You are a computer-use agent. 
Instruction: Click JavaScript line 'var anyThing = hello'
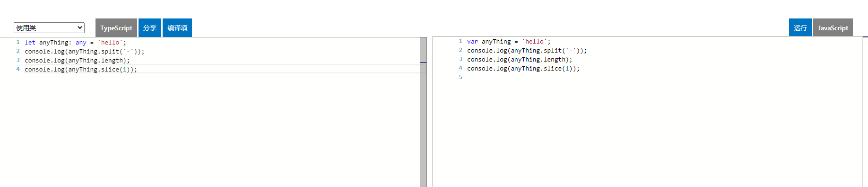(509, 42)
